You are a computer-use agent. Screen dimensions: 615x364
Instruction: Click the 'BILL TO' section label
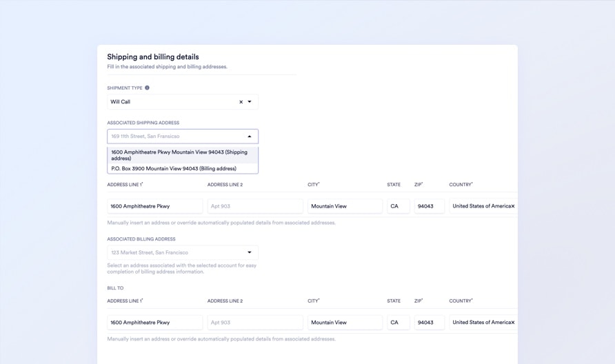click(115, 288)
